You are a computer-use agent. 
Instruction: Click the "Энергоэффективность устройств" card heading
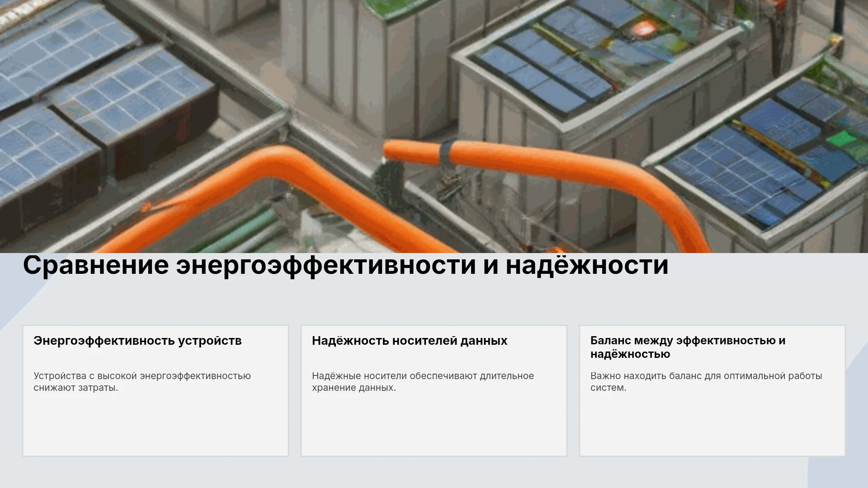[137, 341]
